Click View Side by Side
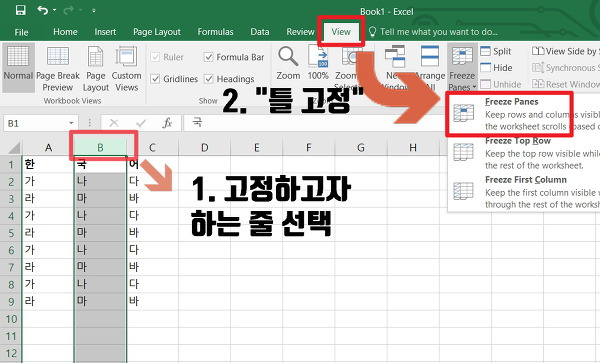The image size is (600, 363). [x=565, y=51]
